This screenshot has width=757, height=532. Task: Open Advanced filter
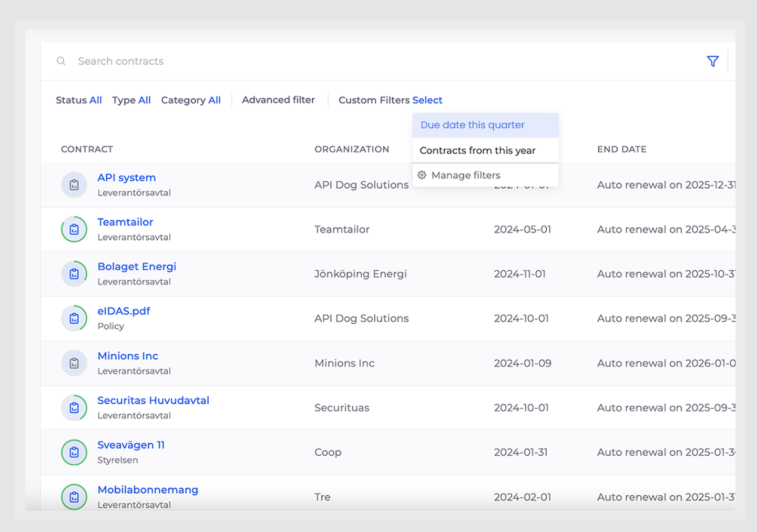point(278,100)
